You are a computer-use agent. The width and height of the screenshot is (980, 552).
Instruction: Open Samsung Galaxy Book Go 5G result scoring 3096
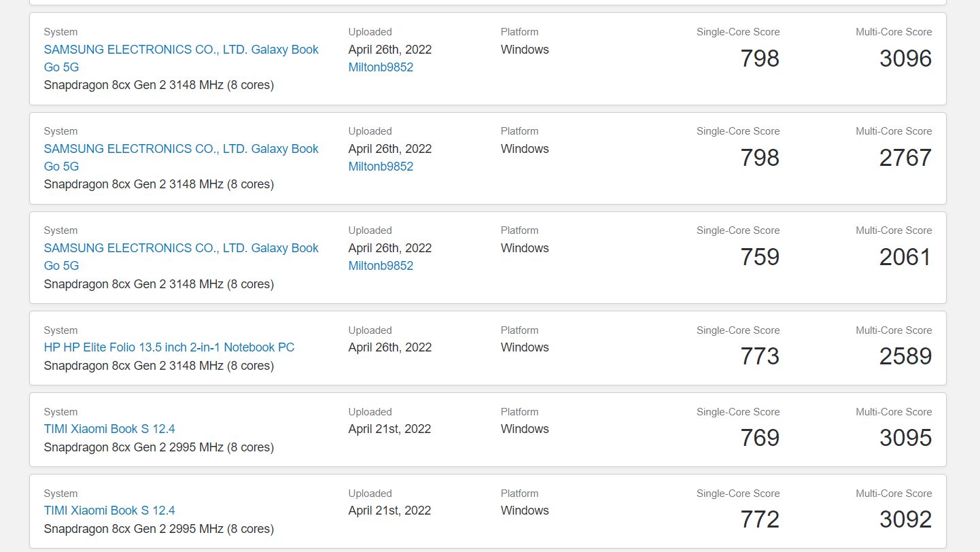tap(181, 58)
